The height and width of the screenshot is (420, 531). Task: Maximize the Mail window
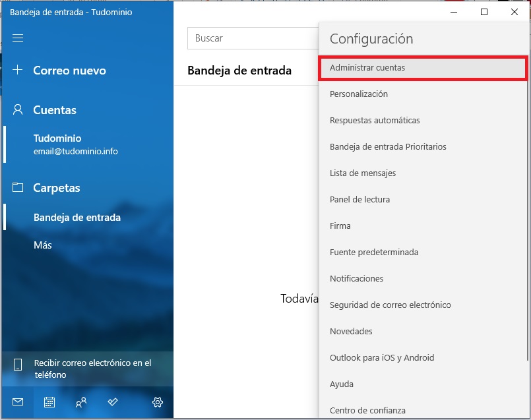pos(484,12)
